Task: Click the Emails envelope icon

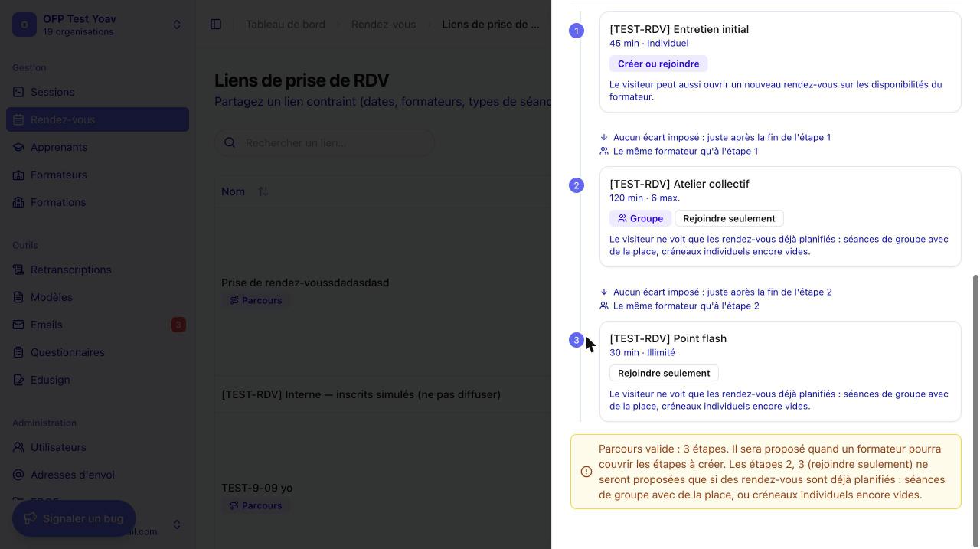Action: click(x=18, y=325)
